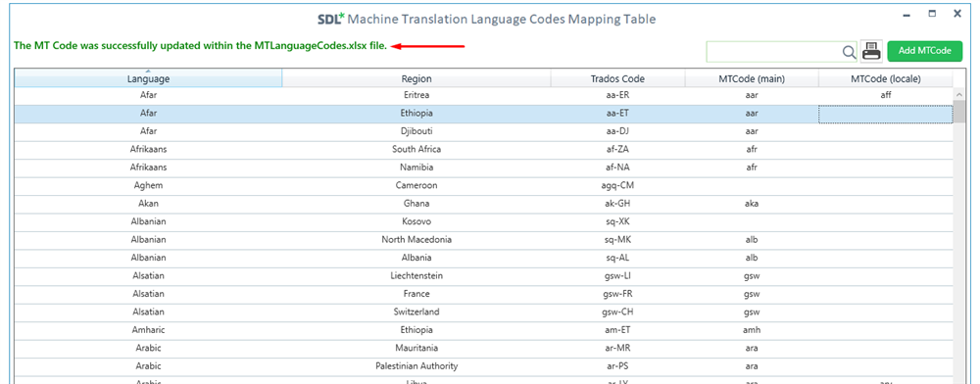Focus the search text field
The image size is (980, 384).
(x=774, y=52)
